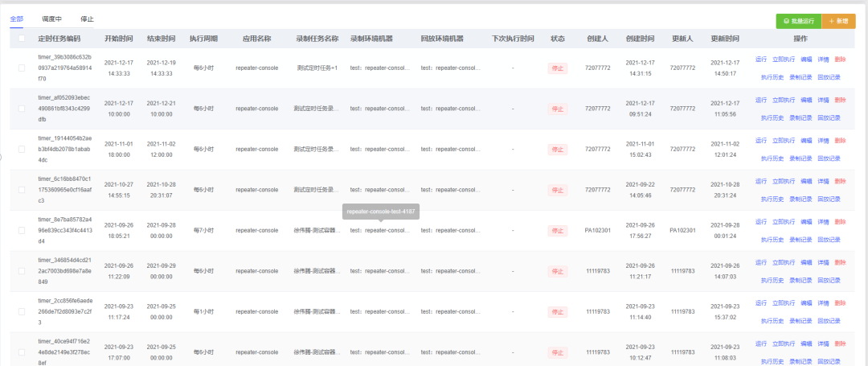Open 回放记录 for task timer_39b3086c632b
Image resolution: width=868 pixels, height=366 pixels.
coord(829,77)
